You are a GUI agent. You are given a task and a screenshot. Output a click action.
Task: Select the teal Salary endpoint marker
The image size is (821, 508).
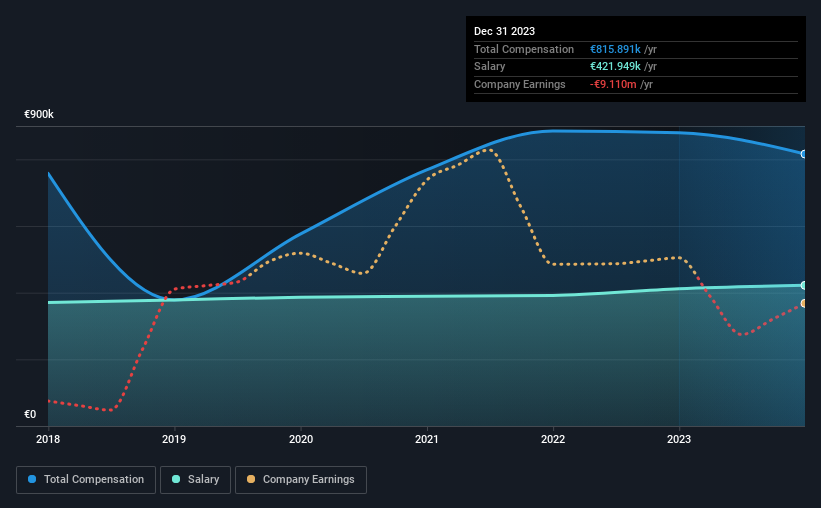(804, 285)
